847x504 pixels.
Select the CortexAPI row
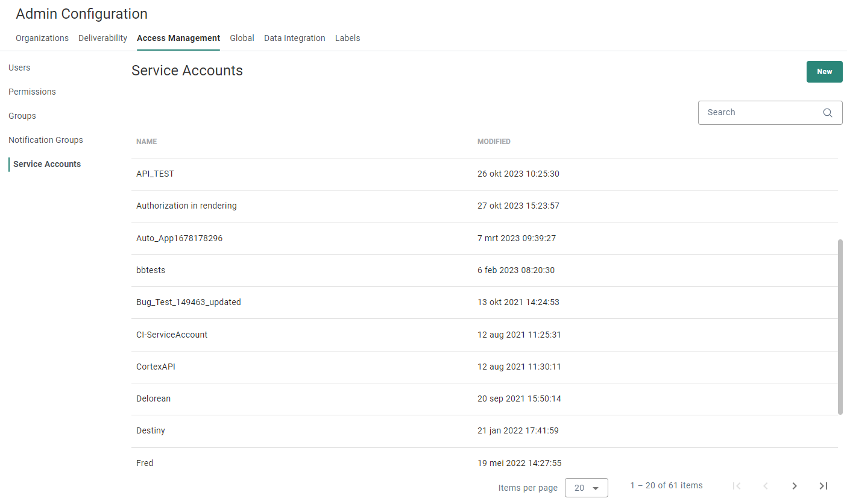tap(156, 367)
